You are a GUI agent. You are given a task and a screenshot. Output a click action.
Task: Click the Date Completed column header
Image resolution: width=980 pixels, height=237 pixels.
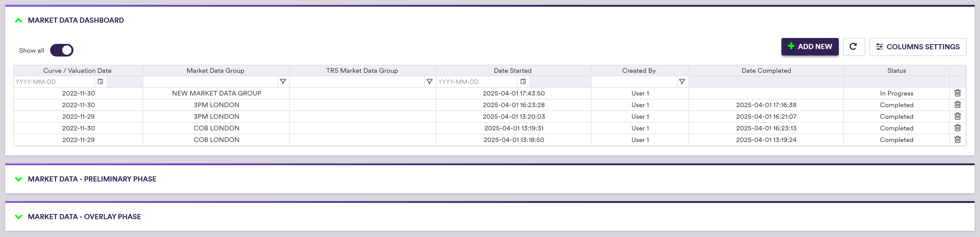pos(766,71)
